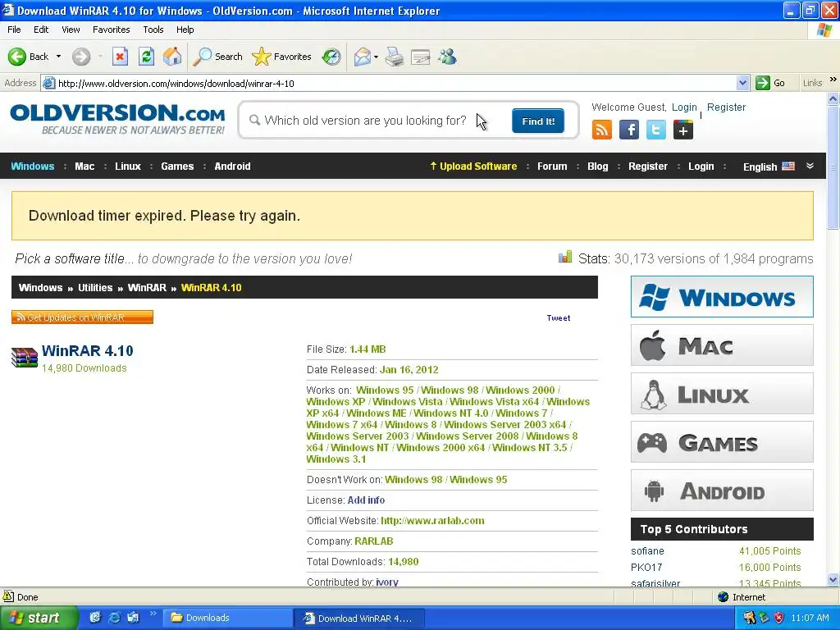Click the red security shield tray icon
Screen dimensions: 840x630
pos(779,618)
